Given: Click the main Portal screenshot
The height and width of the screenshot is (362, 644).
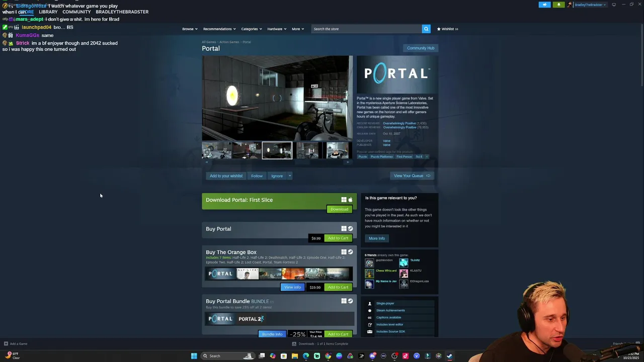Looking at the screenshot, I should pos(277,98).
